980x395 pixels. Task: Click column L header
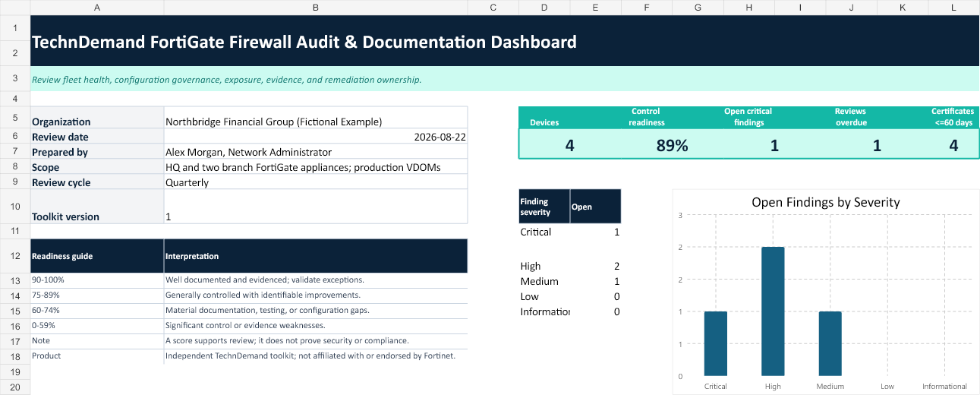coord(953,7)
